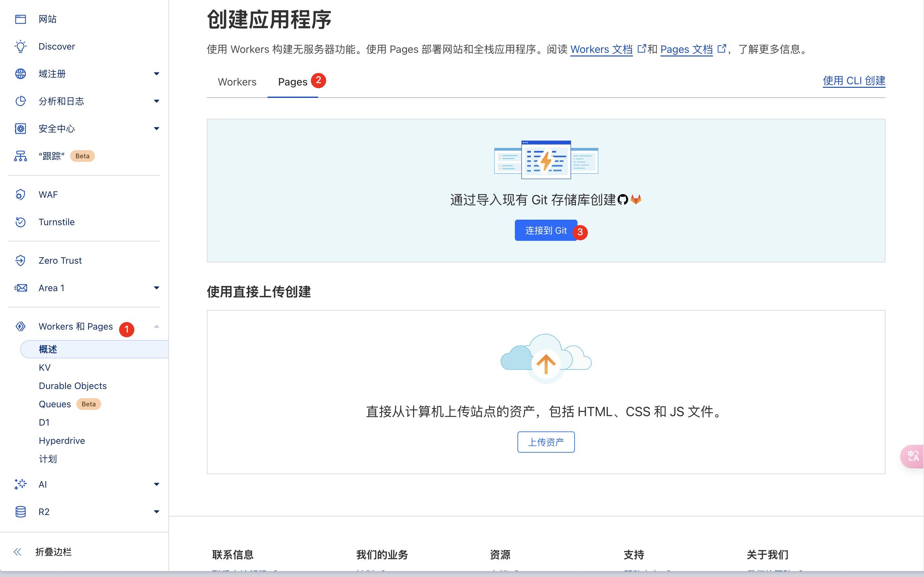
Task: Click the Discover lightbulb icon
Action: click(21, 47)
